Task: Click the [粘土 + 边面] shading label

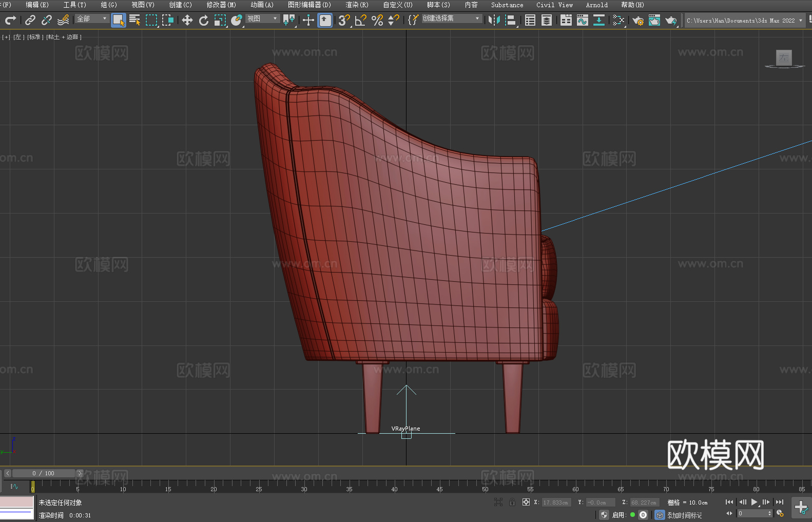Action: [x=64, y=37]
